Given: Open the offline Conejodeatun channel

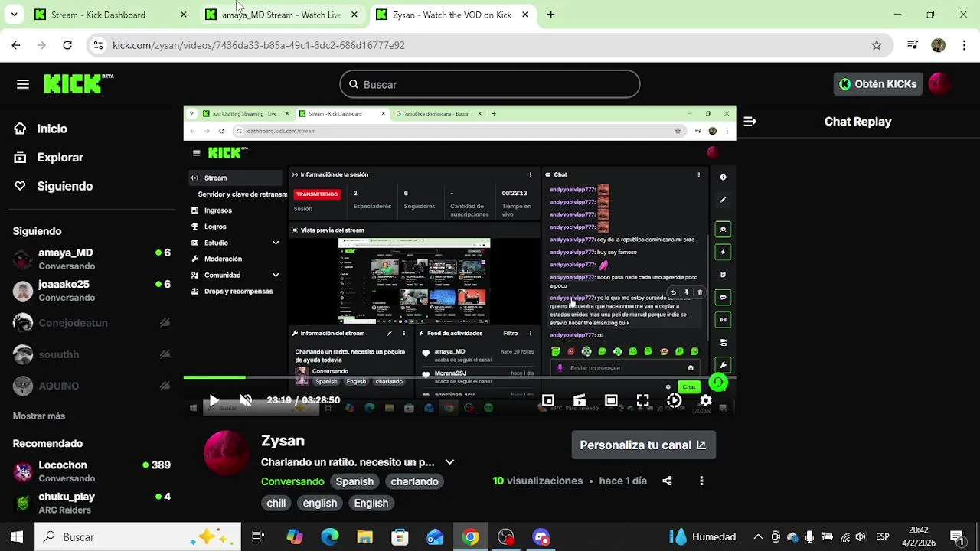Looking at the screenshot, I should click(x=92, y=323).
